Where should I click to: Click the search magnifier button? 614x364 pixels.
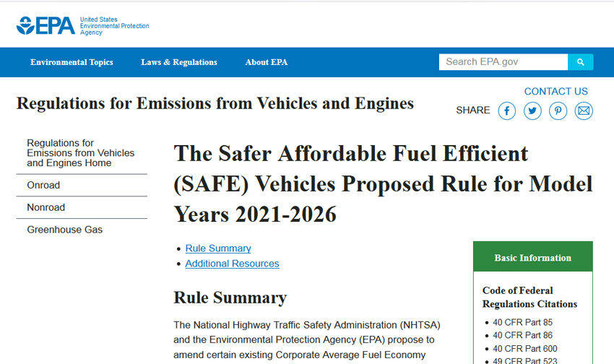click(x=580, y=62)
